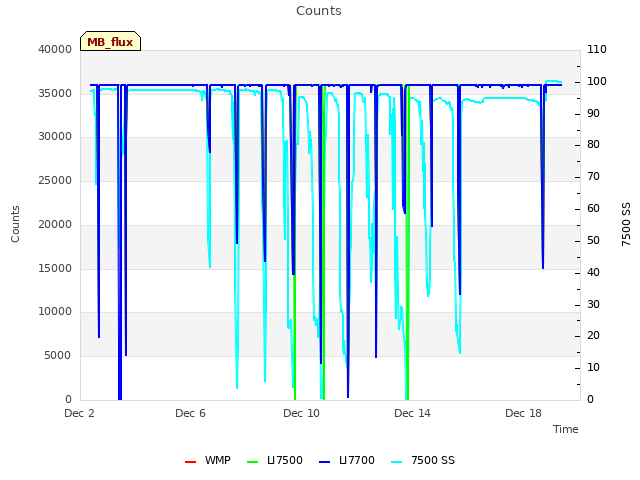Click the 20000 left axis tick label
This screenshot has height=480, width=640.
55,224
